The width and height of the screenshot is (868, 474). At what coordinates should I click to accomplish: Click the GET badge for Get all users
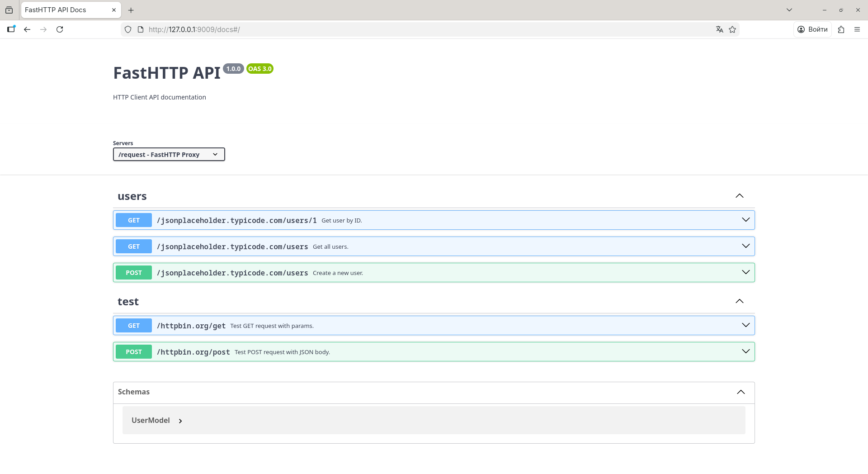click(x=134, y=246)
